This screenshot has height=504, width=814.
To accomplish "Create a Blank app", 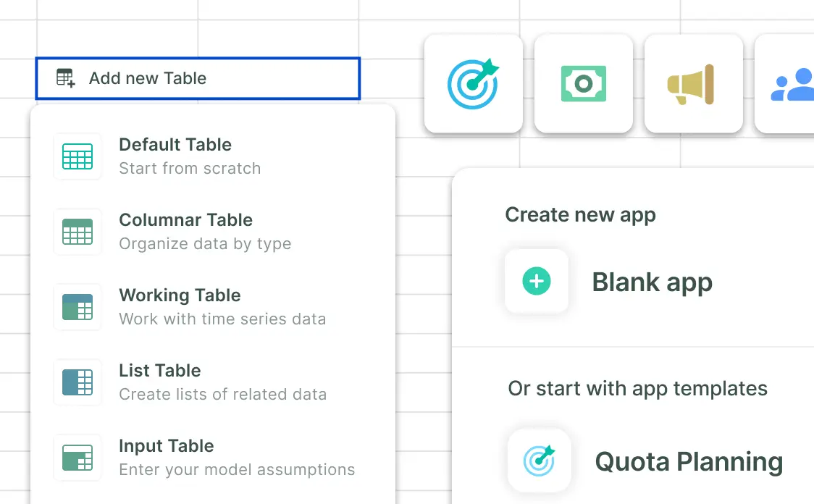I will tap(652, 282).
